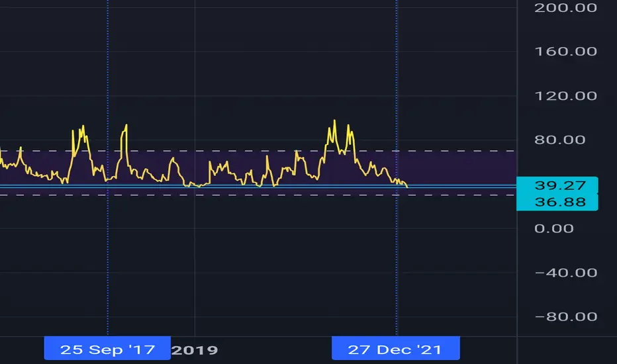Click the −40.00 axis label
617x364 pixels.
(x=566, y=272)
